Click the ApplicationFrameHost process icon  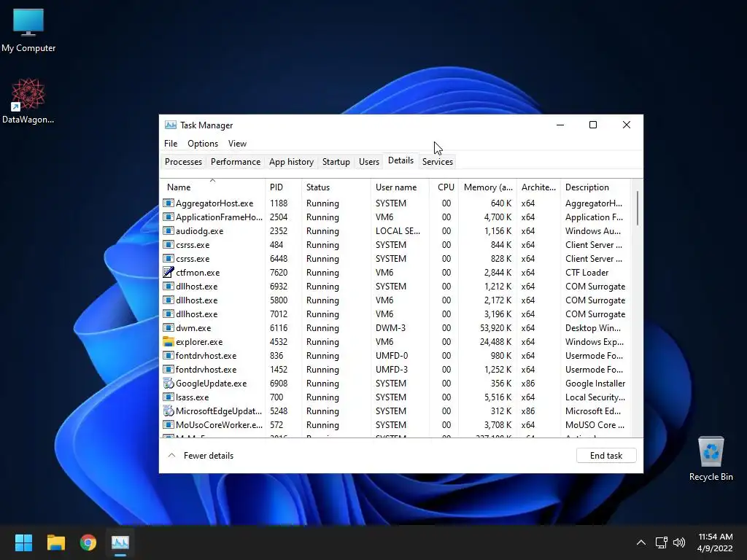pyautogui.click(x=169, y=217)
